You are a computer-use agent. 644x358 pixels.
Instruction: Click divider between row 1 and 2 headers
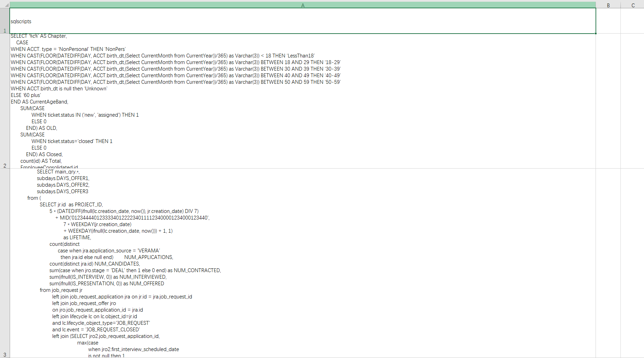(5, 34)
